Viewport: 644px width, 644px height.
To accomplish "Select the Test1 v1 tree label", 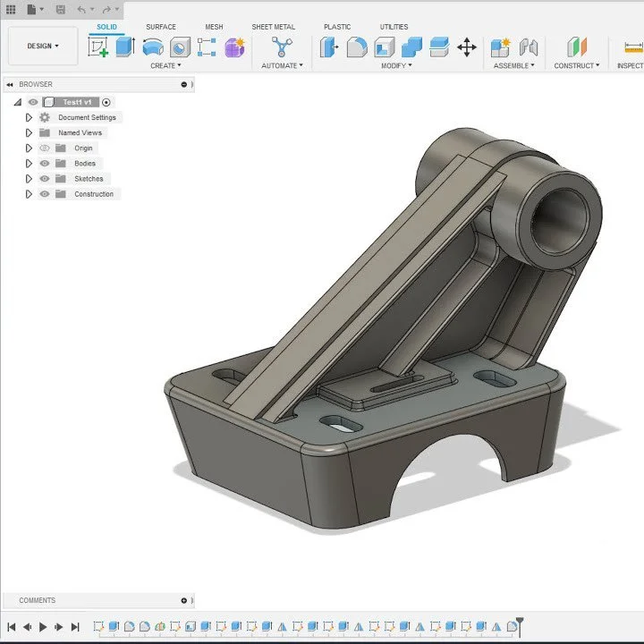I will 77,102.
